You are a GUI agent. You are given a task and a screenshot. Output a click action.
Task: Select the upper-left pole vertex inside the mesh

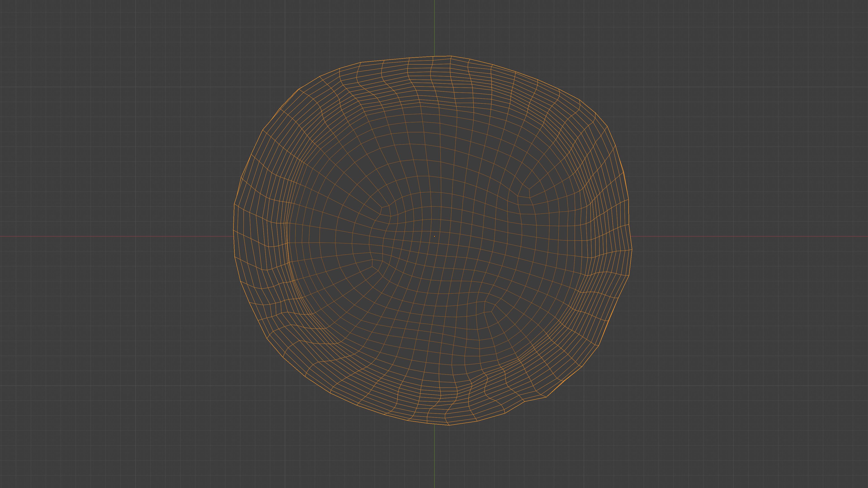pyautogui.click(x=382, y=207)
